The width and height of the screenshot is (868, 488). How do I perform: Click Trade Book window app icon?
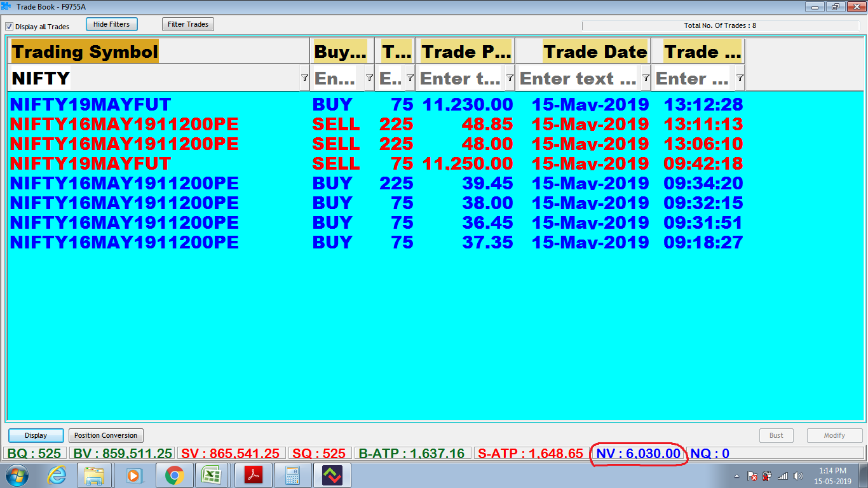click(x=7, y=6)
